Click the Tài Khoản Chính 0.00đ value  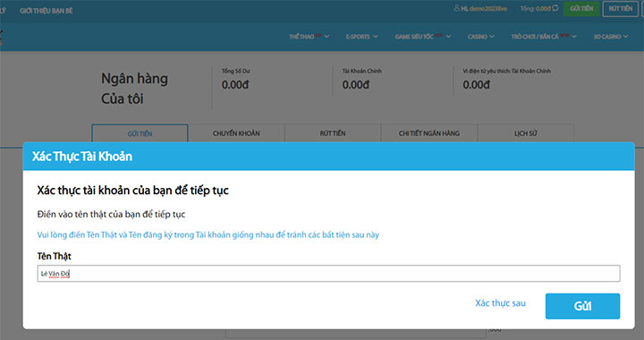(x=356, y=85)
